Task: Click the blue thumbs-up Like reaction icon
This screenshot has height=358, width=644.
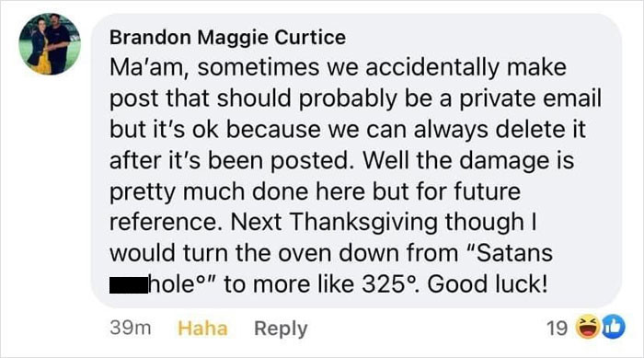Action: pos(614,328)
